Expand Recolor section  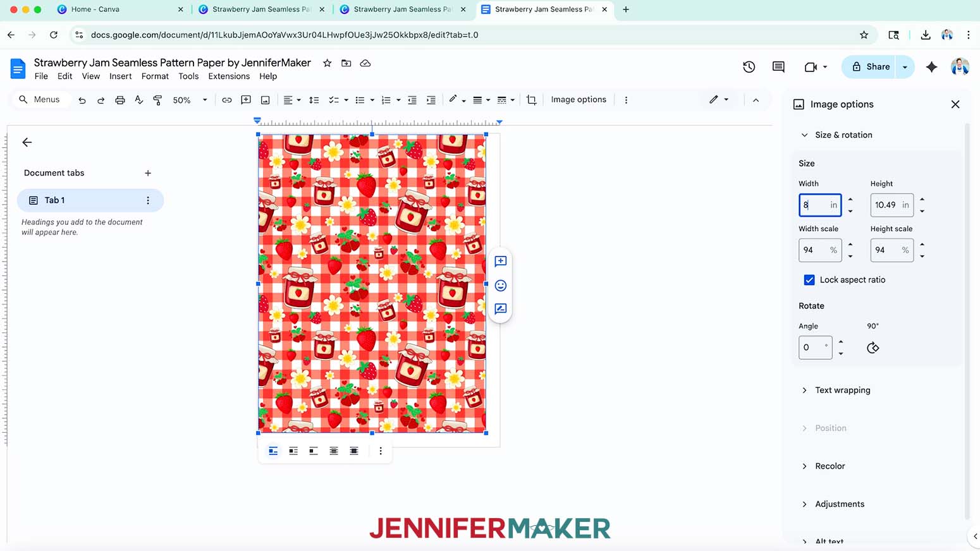(x=804, y=466)
